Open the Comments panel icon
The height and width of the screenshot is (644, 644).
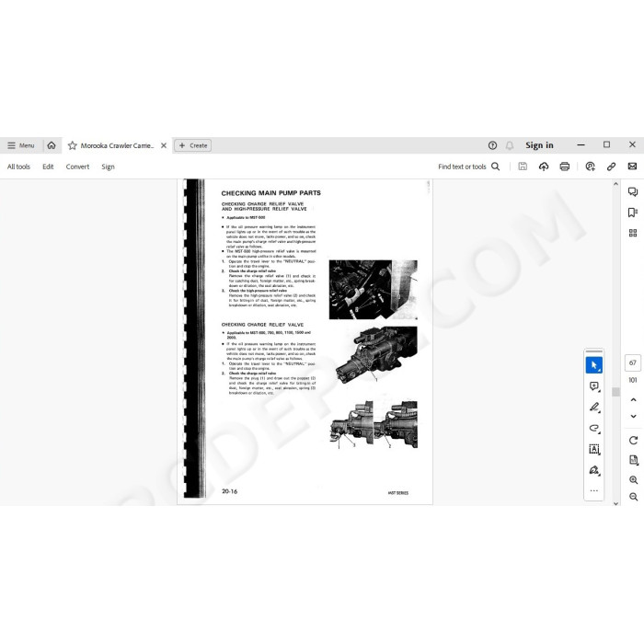pos(633,191)
